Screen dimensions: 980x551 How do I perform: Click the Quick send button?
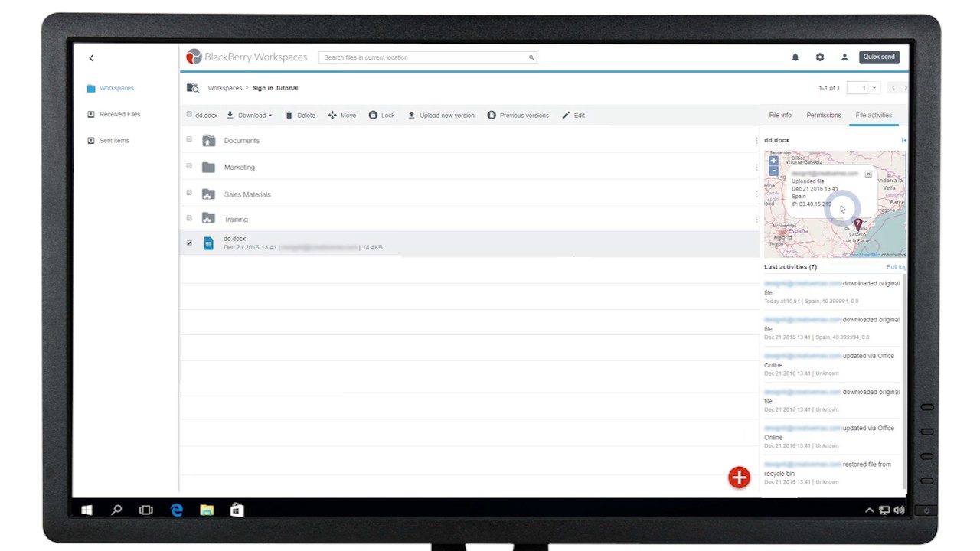point(879,57)
